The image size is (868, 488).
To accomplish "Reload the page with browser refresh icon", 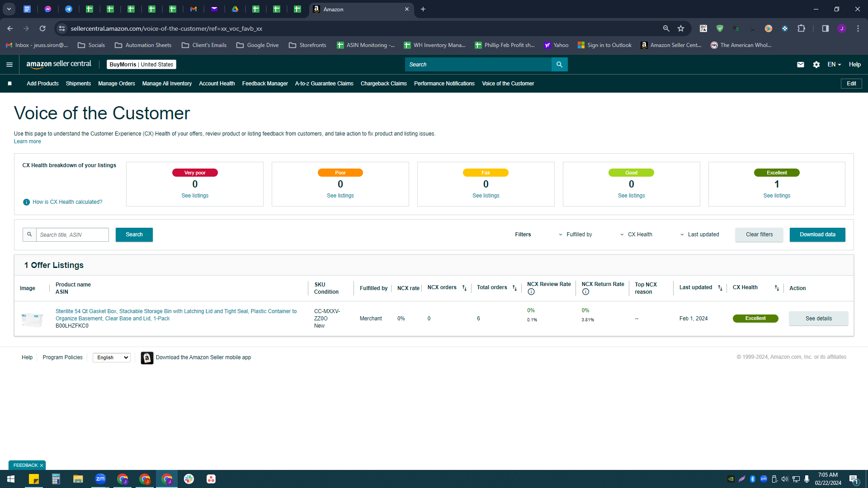I will 42,28.
